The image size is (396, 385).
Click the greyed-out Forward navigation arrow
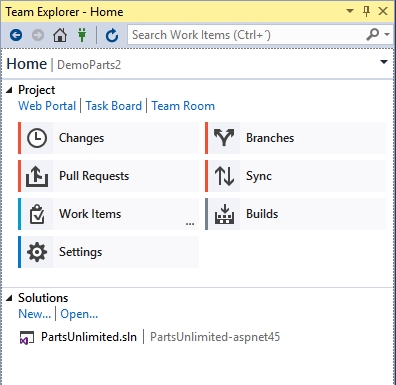[x=38, y=35]
